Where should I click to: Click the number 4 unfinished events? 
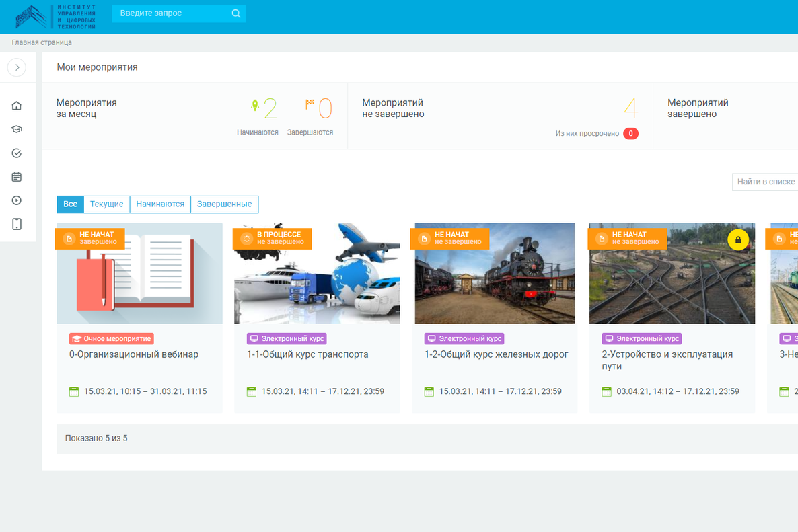631,108
